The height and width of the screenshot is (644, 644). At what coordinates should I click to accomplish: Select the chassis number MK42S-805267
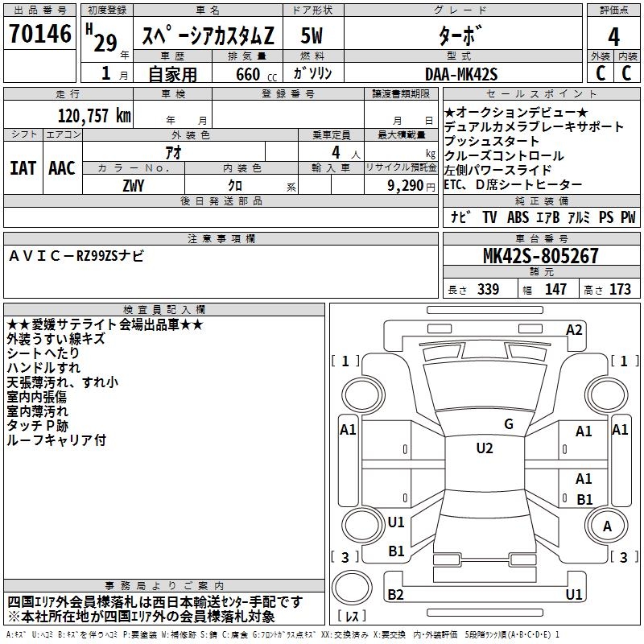coord(541,256)
